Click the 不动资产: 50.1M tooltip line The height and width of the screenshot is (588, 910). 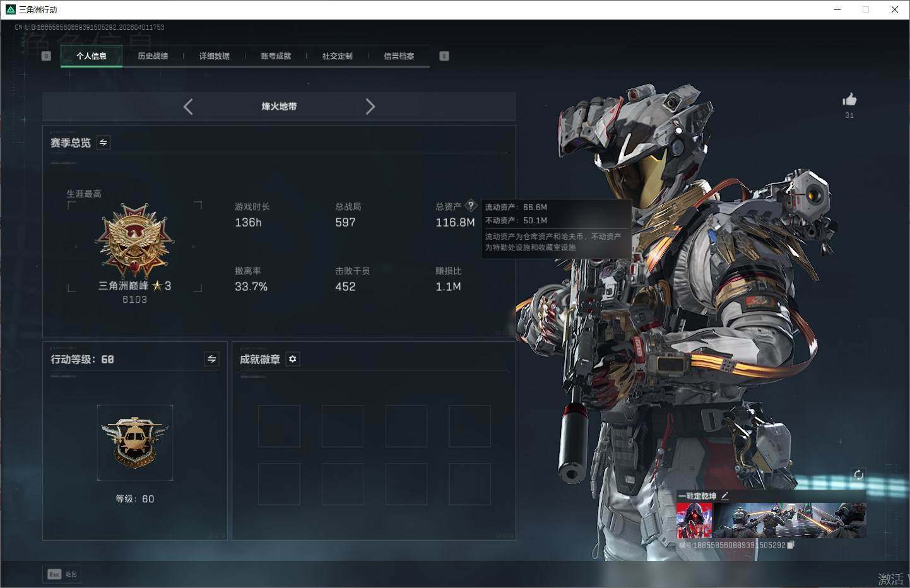[x=516, y=220]
